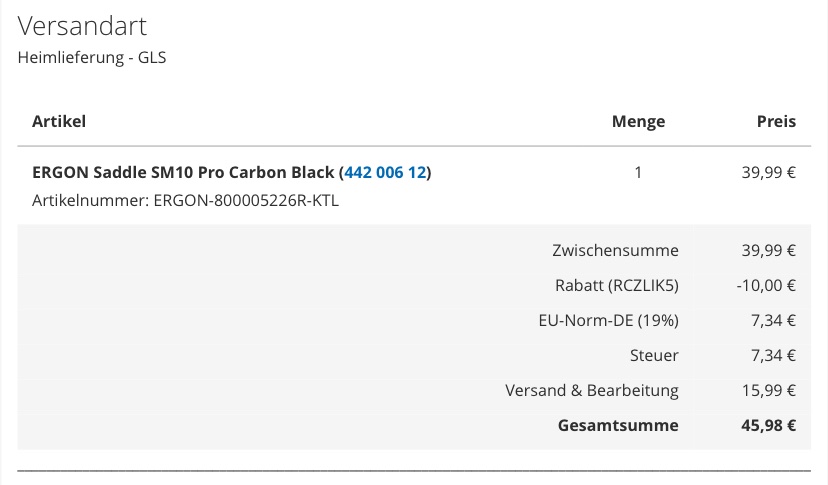Click the Artikel column header

coord(59,121)
